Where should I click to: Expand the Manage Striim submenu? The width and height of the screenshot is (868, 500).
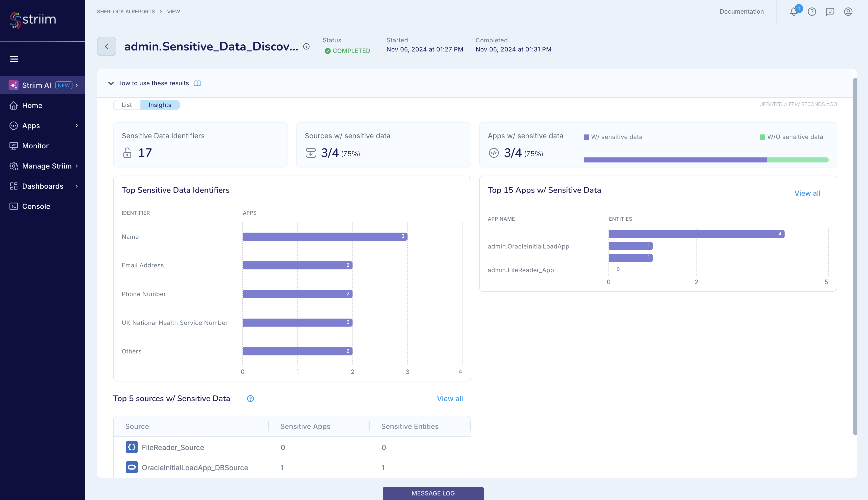pyautogui.click(x=77, y=166)
